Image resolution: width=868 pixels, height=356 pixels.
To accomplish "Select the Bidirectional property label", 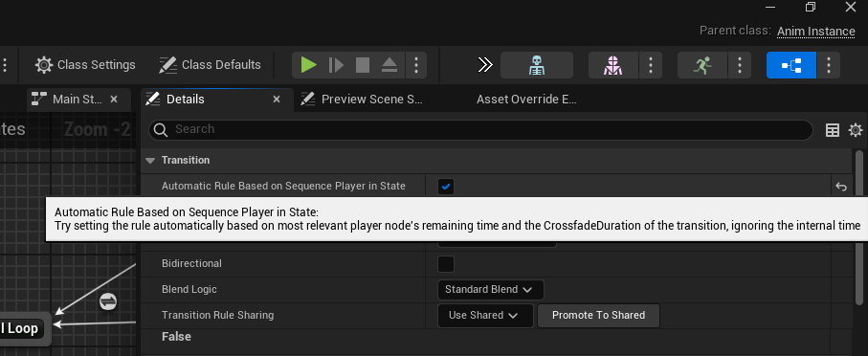I will (x=191, y=264).
